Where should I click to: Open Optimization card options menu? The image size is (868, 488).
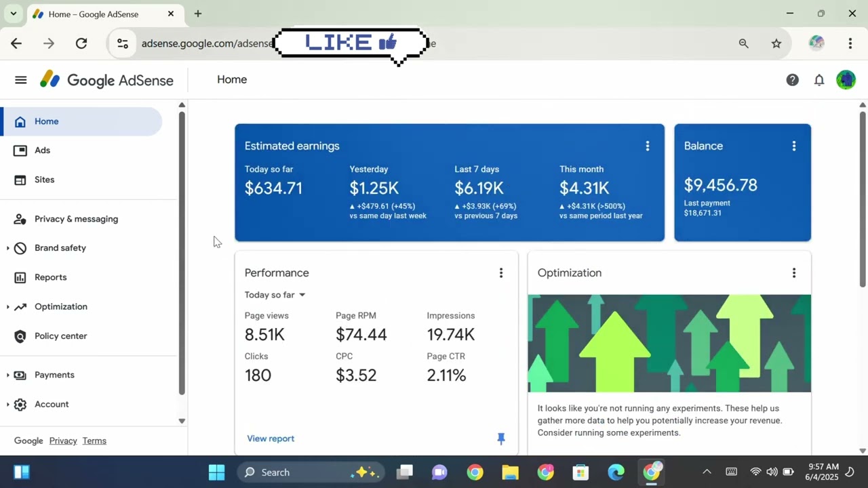[x=793, y=272]
